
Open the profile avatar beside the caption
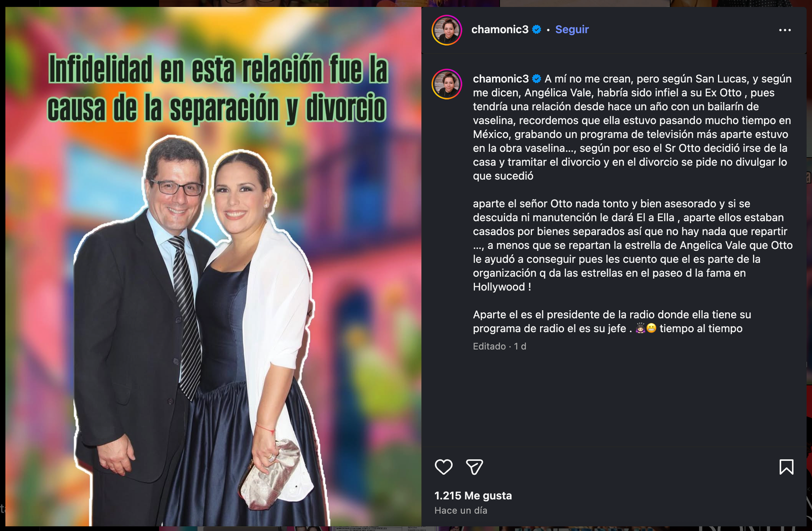pos(447,84)
